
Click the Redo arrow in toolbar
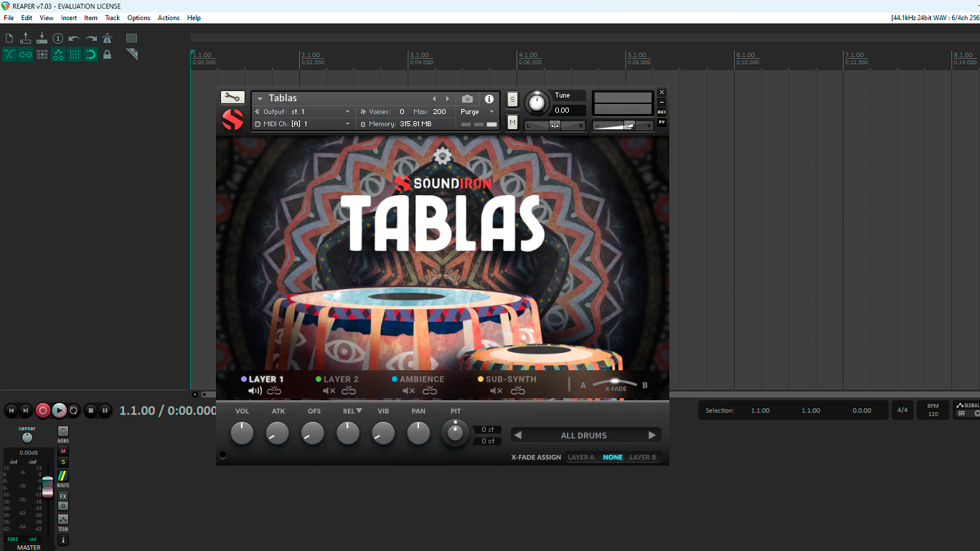91,38
